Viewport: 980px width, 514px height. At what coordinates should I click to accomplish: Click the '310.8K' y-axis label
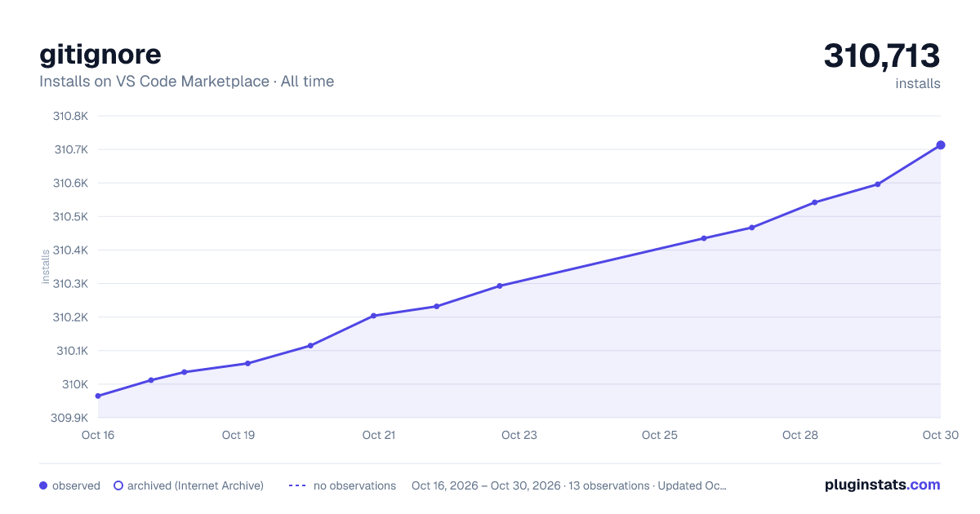coord(70,116)
